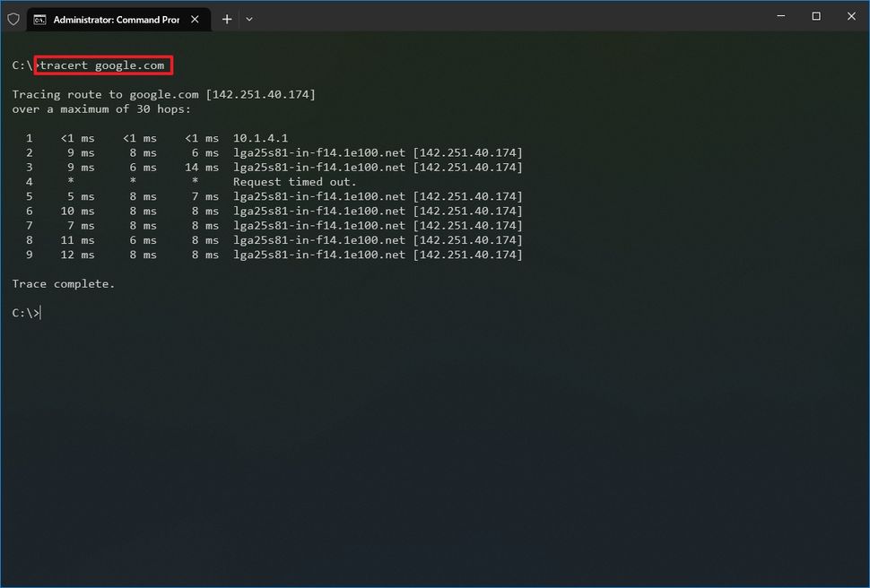This screenshot has width=870, height=588.
Task: Click the Trace complete message
Action: click(x=63, y=283)
